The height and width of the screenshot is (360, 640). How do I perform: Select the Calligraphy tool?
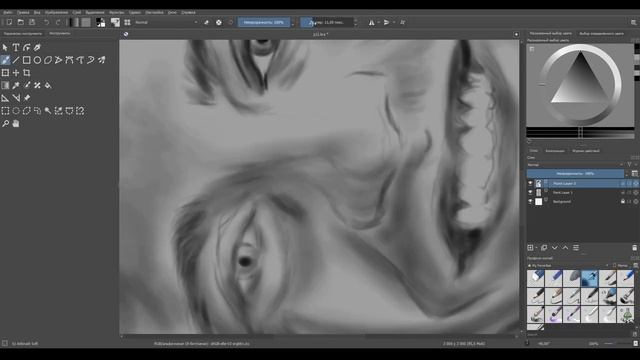(37, 47)
